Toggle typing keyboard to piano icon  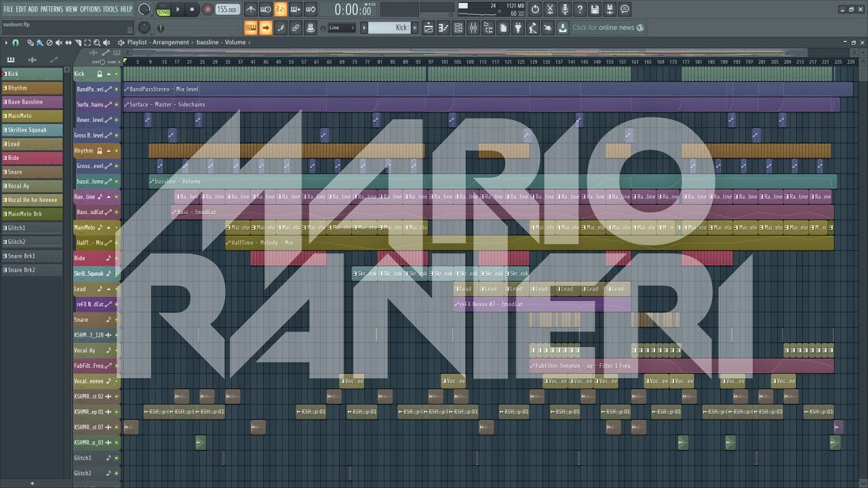point(251,28)
